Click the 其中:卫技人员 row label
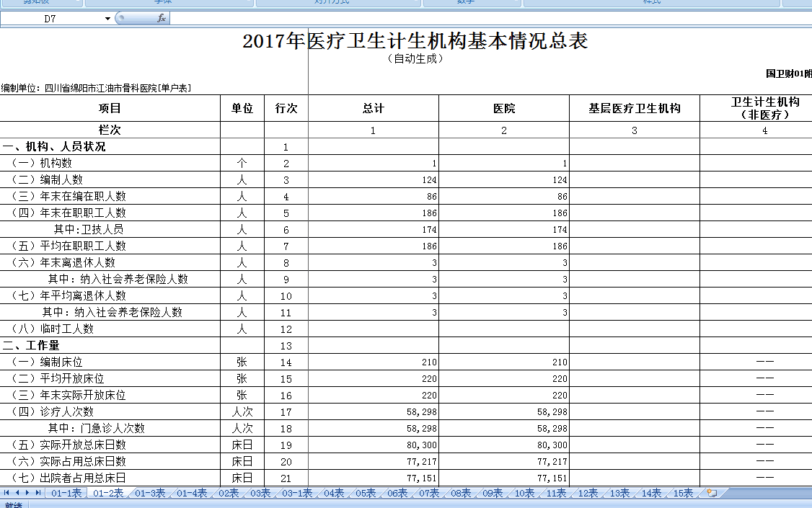Screen dimensions: 812x508 [89, 230]
